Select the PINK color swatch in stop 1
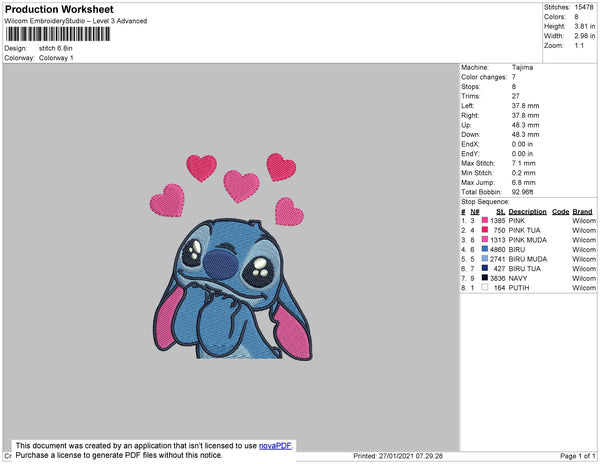Image resolution: width=600 pixels, height=464 pixels. (x=485, y=220)
